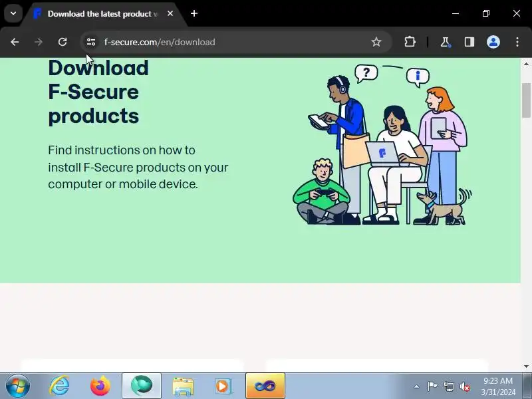The height and width of the screenshot is (399, 532).
Task: Open the clock showing 9:23 AM
Action: click(497, 386)
